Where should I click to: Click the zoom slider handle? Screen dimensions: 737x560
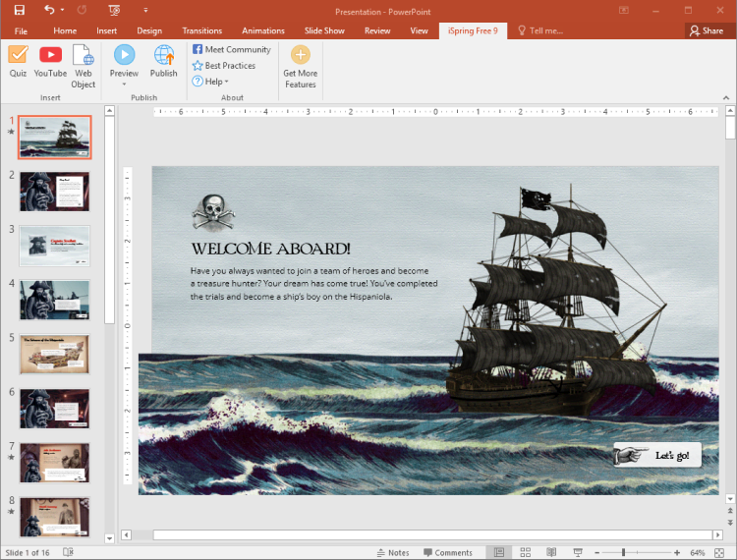[x=624, y=552]
